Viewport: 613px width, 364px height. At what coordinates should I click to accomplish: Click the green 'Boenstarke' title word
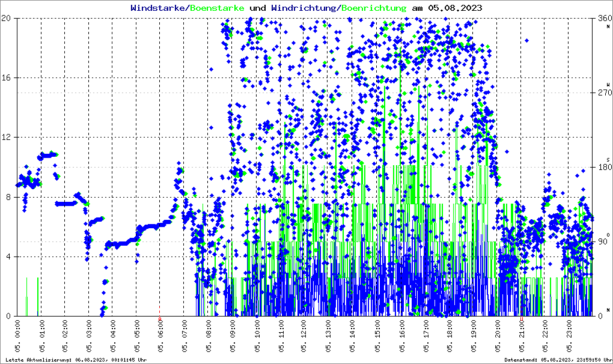point(217,8)
